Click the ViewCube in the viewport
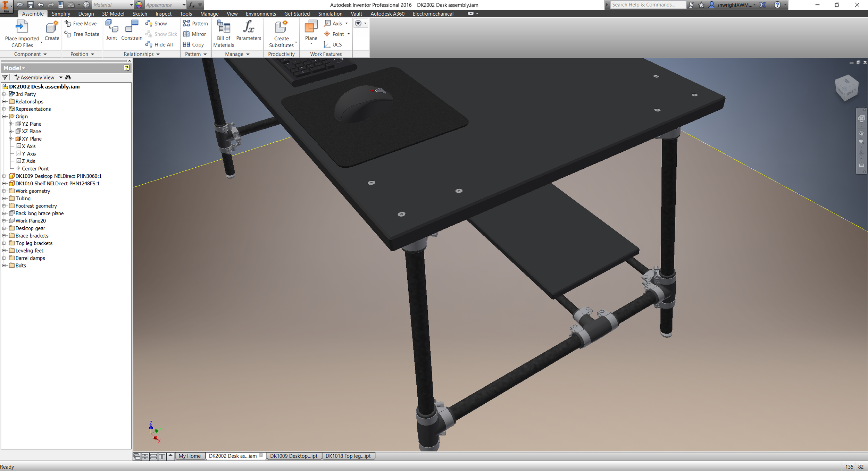Viewport: 868px width, 471px height. tap(846, 88)
